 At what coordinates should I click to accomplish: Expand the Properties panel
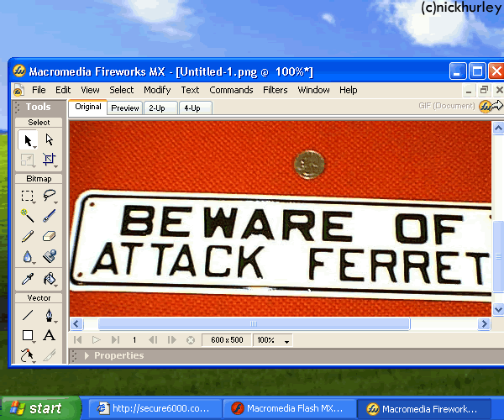coord(87,355)
